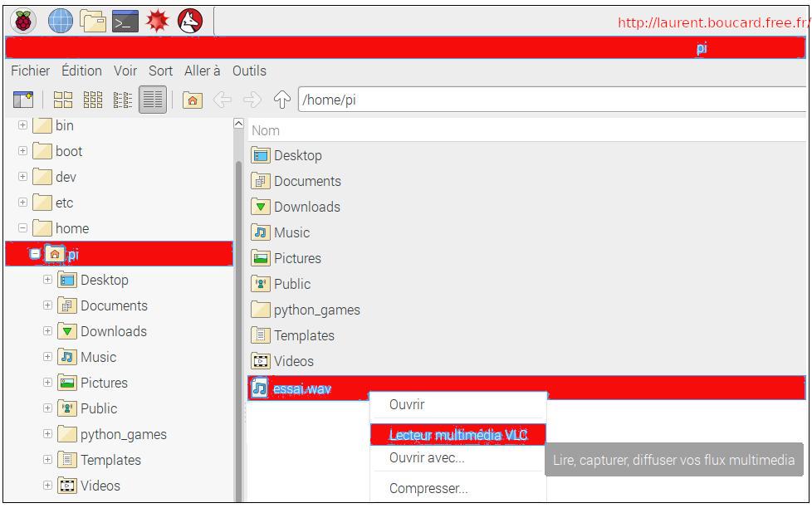Select the Pictures folder icon in file list
The width and height of the screenshot is (812, 508).
point(261,258)
